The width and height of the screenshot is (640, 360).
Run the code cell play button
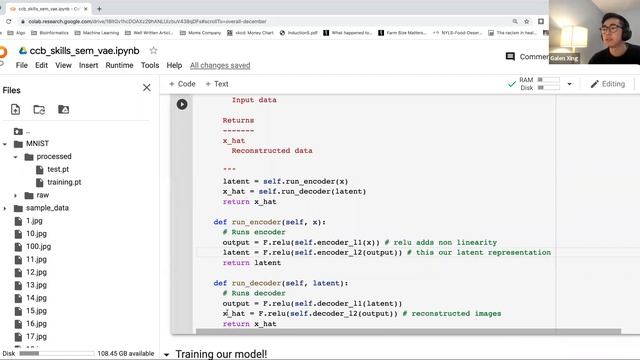click(182, 104)
